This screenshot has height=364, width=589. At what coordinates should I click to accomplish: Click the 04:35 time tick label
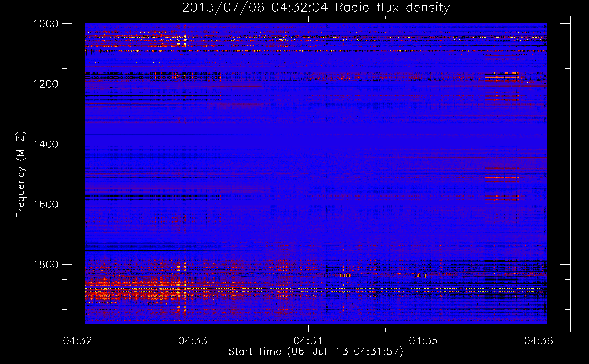423,341
